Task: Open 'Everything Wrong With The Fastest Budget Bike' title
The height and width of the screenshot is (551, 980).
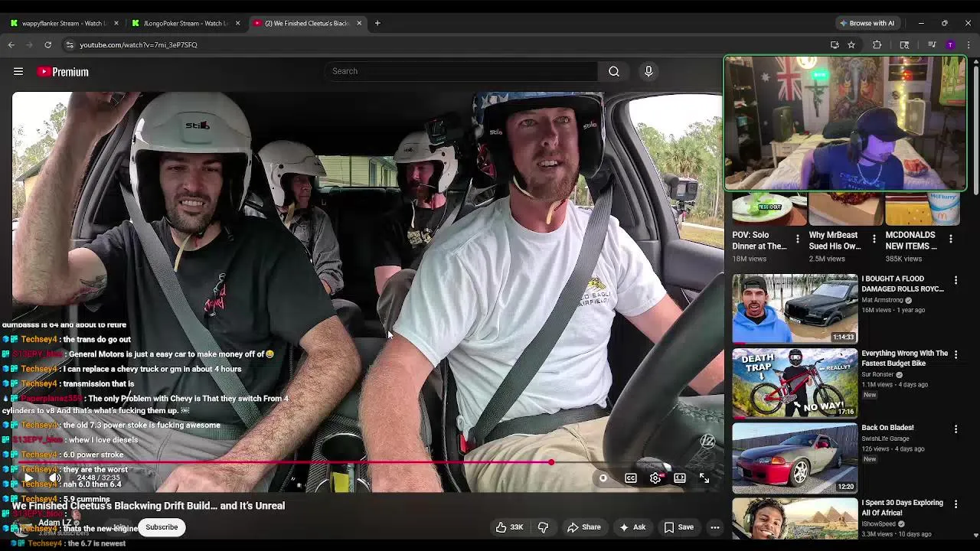Action: (x=904, y=358)
